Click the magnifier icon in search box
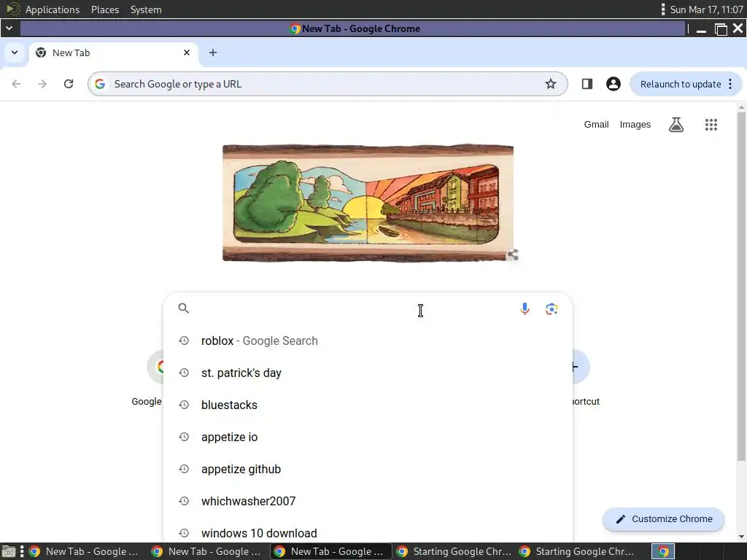The image size is (747, 560). 183,308
